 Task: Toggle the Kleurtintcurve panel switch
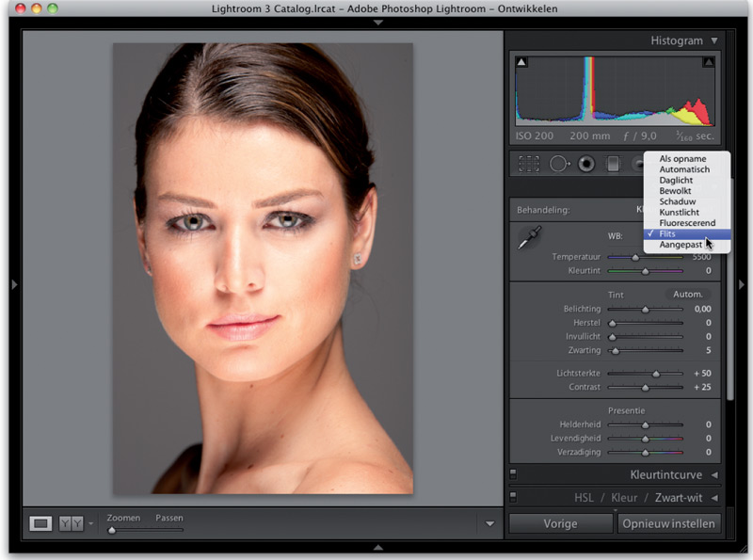click(513, 475)
